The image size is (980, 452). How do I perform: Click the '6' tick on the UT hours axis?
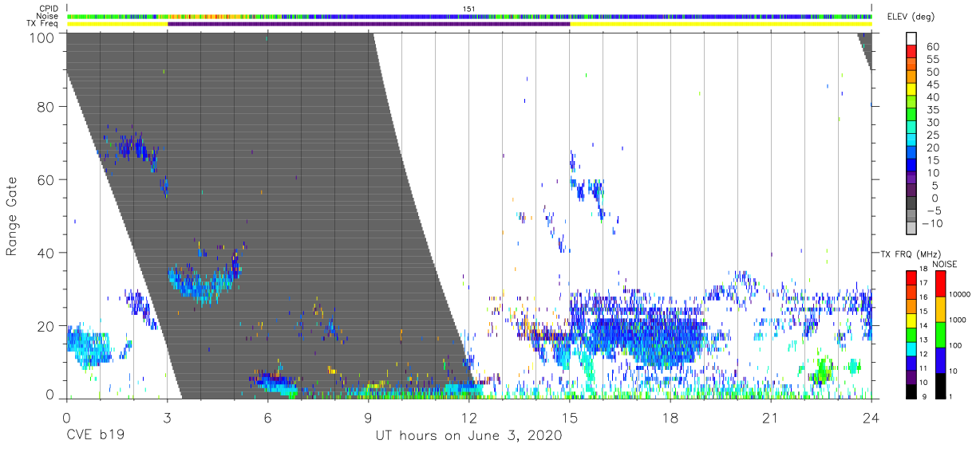(267, 417)
